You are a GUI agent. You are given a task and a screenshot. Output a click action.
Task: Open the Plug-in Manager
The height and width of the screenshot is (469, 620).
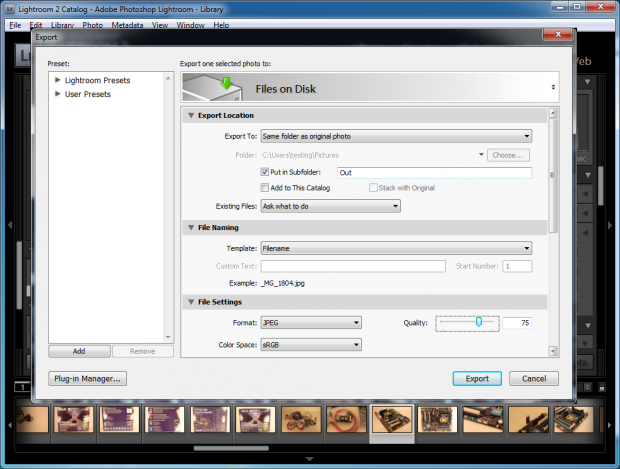click(x=87, y=378)
